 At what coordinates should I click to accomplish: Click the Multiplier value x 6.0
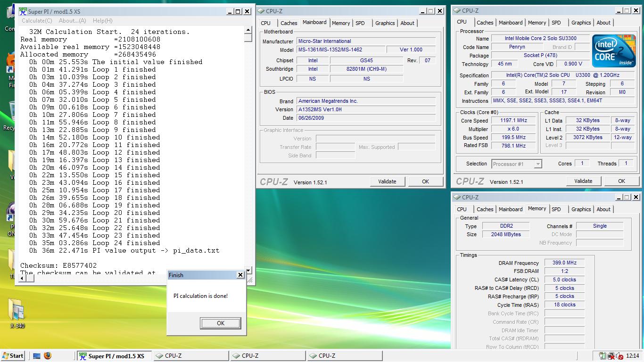point(513,129)
